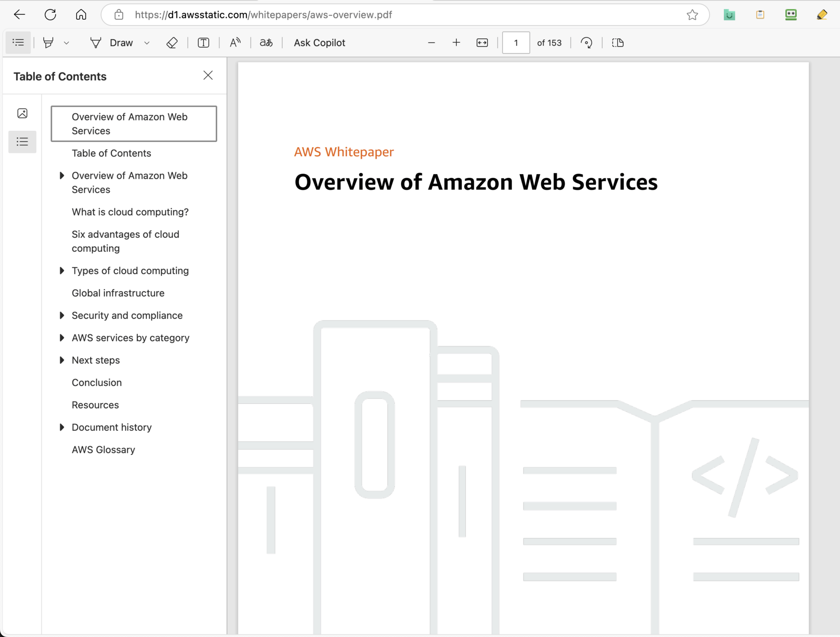Go to AWS Glossary entry
Viewport: 840px width, 637px height.
point(103,450)
